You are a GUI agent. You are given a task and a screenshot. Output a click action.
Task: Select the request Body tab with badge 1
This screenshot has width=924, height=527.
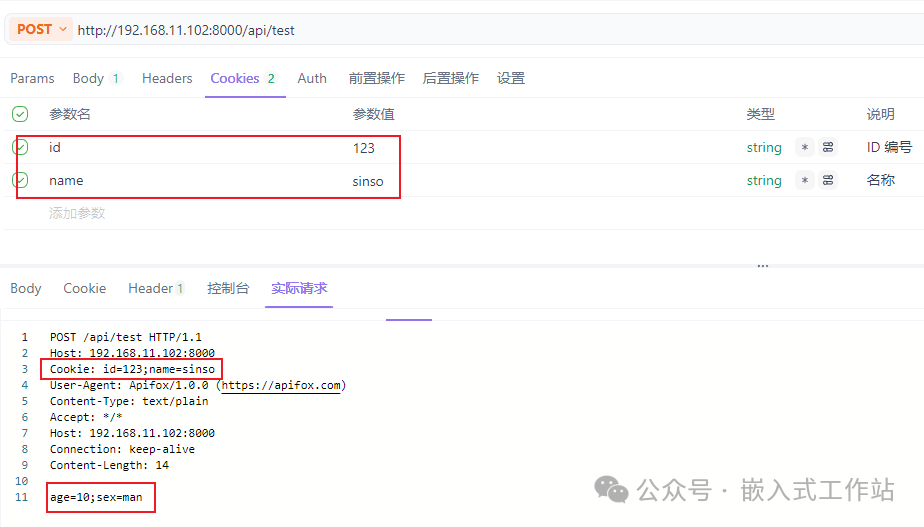coord(95,78)
